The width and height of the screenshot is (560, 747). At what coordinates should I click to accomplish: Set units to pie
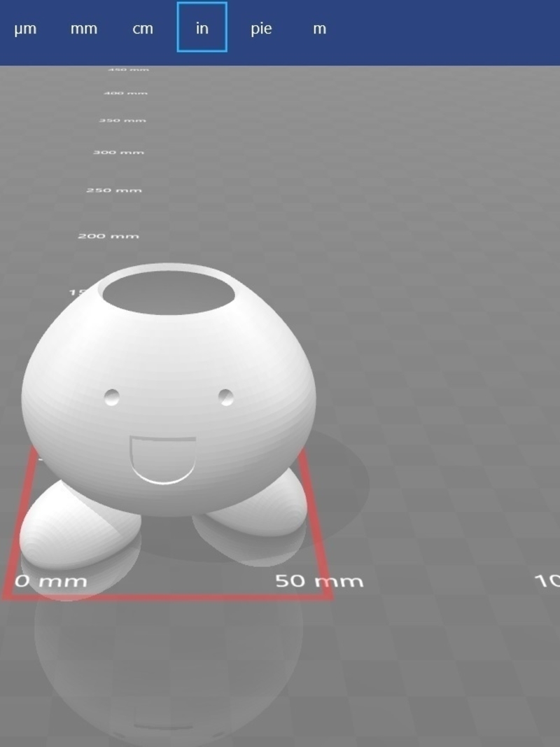261,29
